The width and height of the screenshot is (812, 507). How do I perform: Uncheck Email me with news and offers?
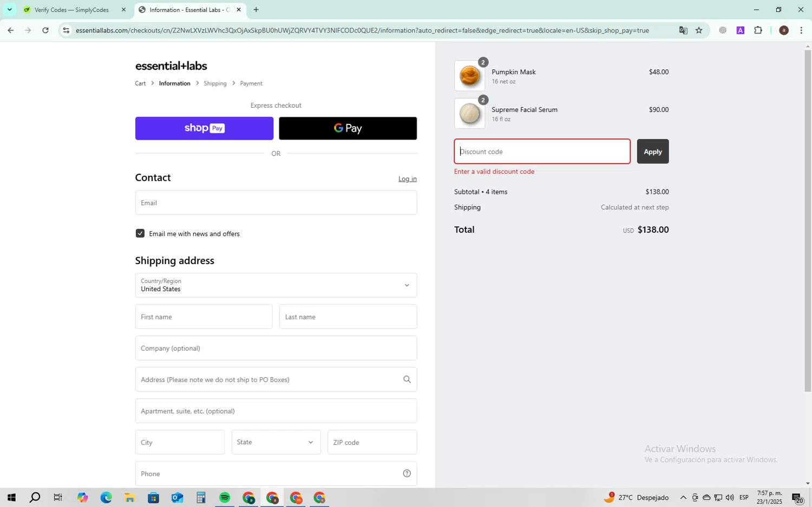click(x=140, y=233)
